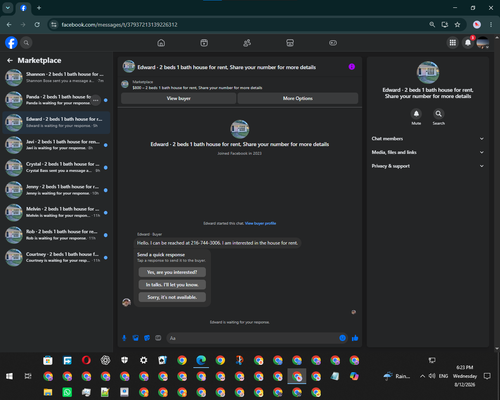Select Edward's conversation in the list
Image resolution: width=500 pixels, height=400 pixels.
click(56, 122)
